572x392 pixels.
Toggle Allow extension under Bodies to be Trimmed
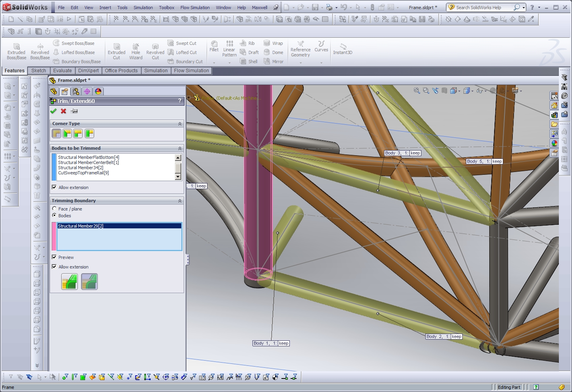point(54,187)
